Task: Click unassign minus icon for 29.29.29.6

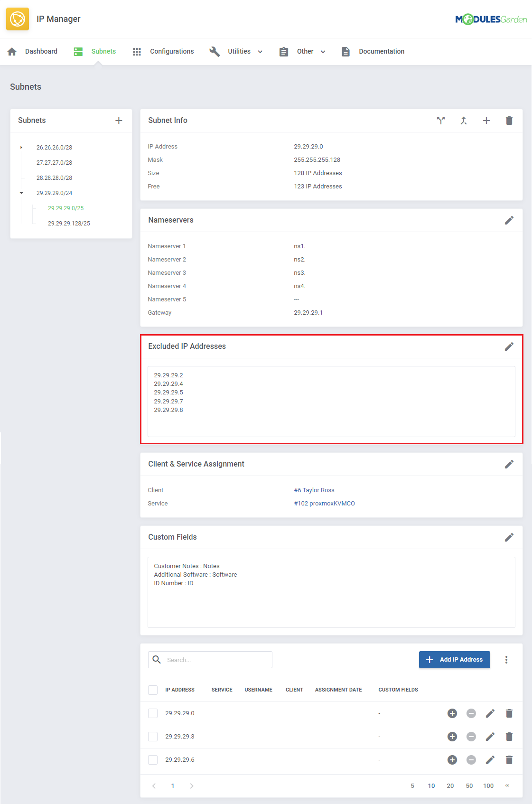Action: coord(471,760)
